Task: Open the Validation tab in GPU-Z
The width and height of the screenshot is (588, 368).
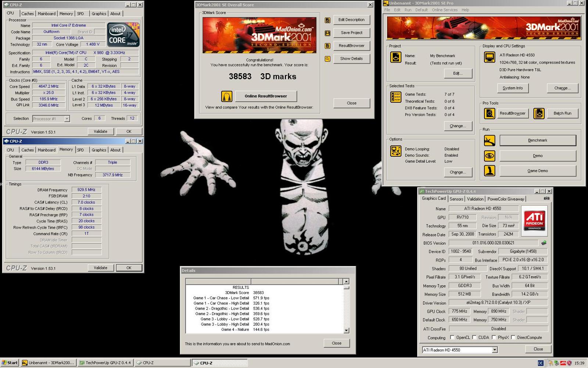Action: [x=475, y=199]
